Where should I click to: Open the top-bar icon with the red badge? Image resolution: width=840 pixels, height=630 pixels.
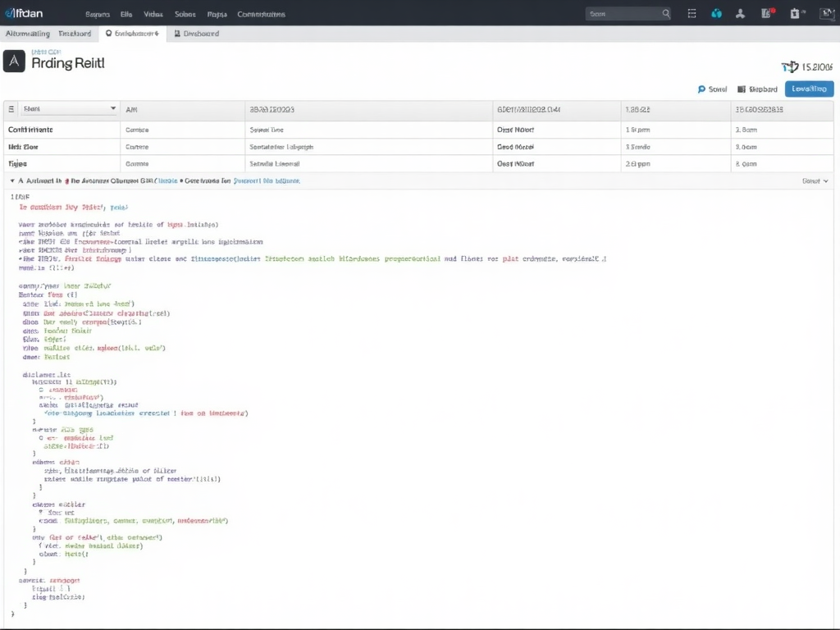tap(768, 13)
